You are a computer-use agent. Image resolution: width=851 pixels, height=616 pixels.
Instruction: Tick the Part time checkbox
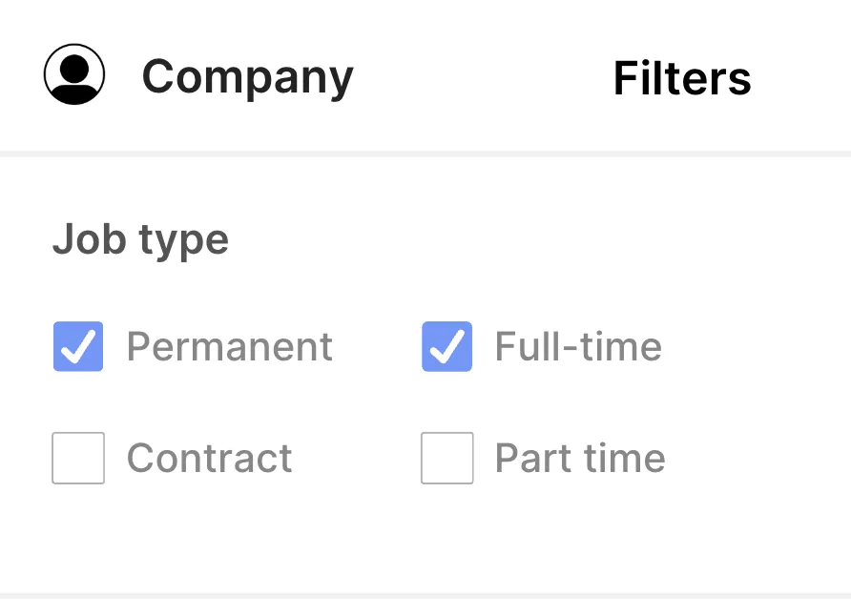(446, 458)
